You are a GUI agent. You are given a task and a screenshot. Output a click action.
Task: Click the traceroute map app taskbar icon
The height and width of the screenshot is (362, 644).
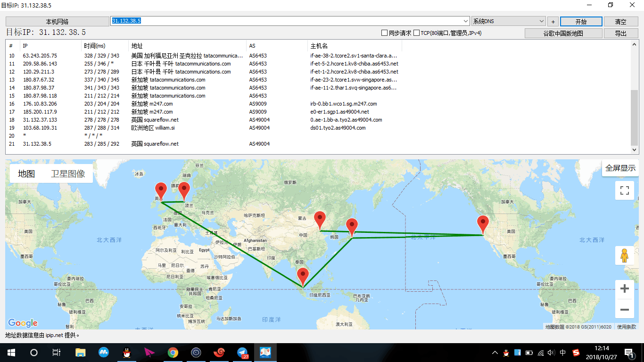pyautogui.click(x=265, y=353)
